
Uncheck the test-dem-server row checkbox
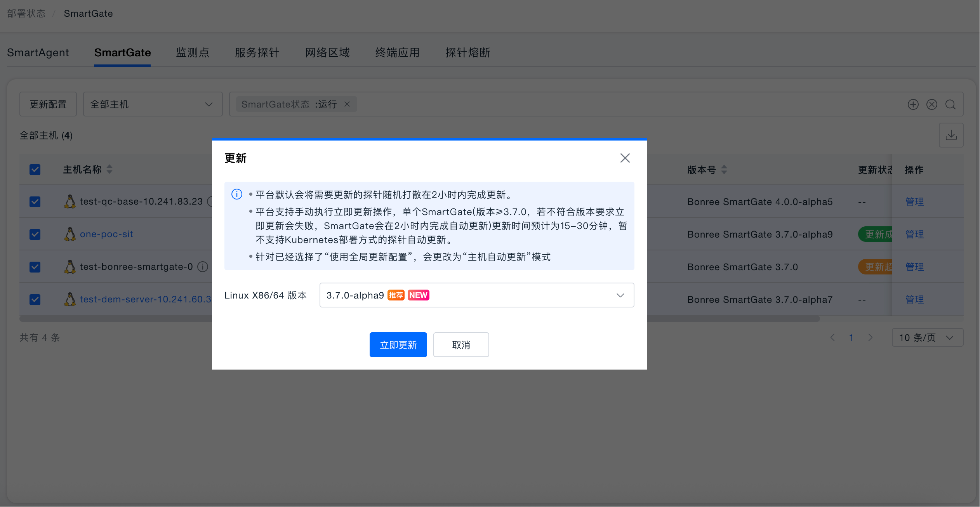click(x=35, y=299)
